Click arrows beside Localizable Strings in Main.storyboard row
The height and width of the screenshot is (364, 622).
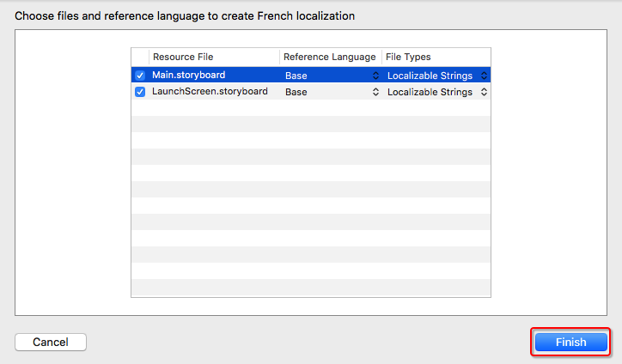484,76
